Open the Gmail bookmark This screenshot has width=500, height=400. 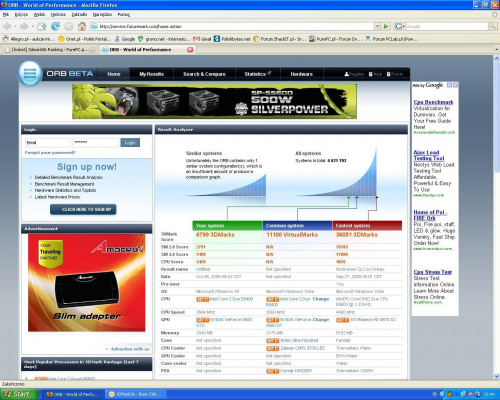coord(202,39)
